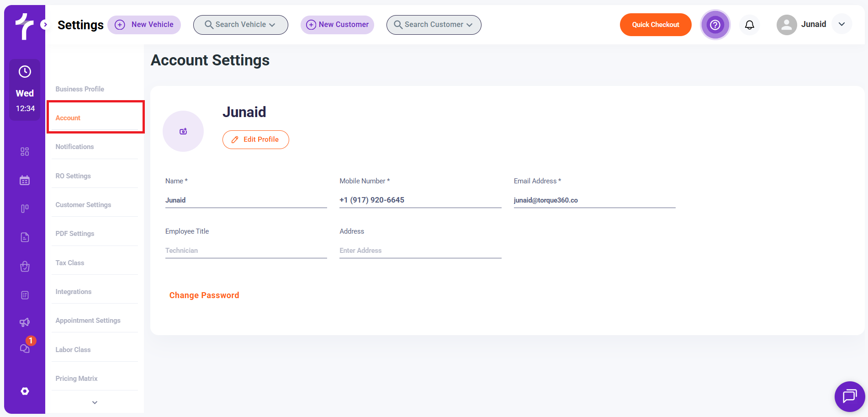Click the Change Password link
The image size is (868, 417).
click(204, 295)
